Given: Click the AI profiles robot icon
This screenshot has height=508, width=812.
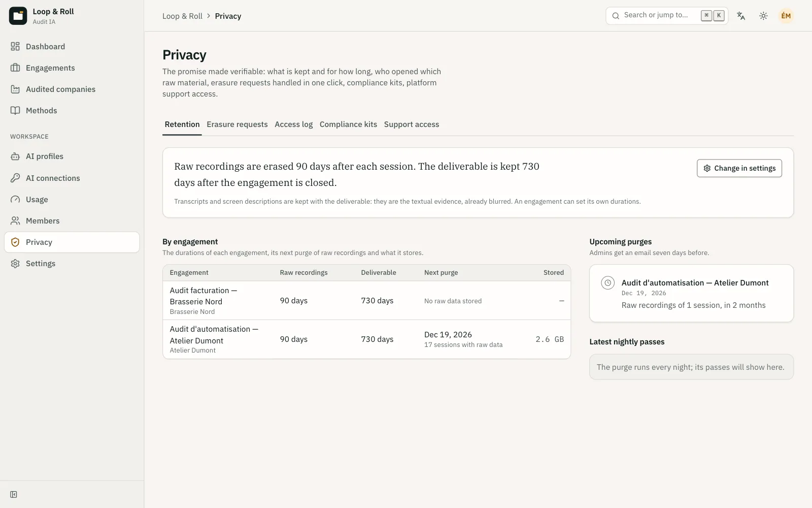Looking at the screenshot, I should (x=15, y=156).
